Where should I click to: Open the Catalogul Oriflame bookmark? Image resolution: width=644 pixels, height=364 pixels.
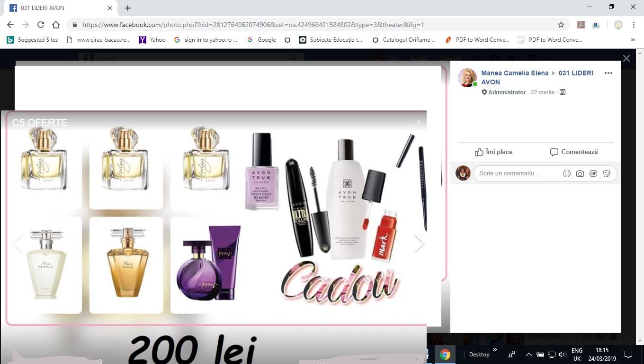pos(404,40)
